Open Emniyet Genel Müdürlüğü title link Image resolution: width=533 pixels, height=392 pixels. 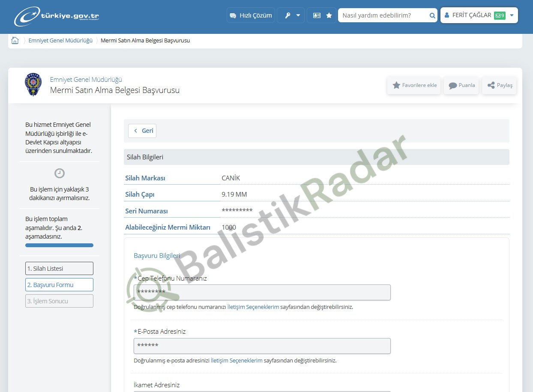tap(86, 80)
